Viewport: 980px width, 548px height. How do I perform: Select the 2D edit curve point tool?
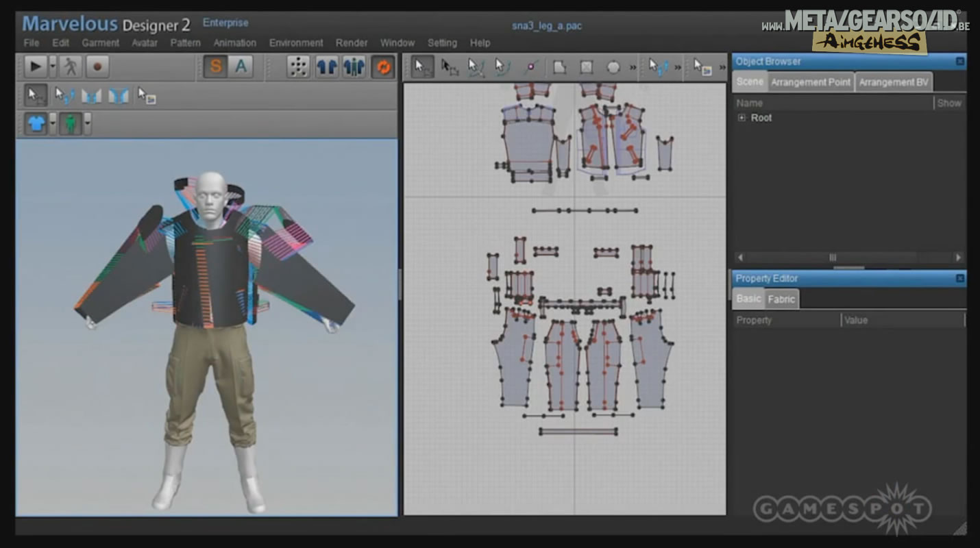point(502,67)
